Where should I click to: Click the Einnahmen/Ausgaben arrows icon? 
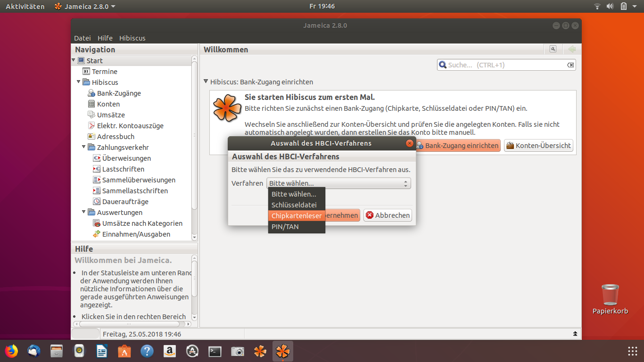click(x=97, y=234)
